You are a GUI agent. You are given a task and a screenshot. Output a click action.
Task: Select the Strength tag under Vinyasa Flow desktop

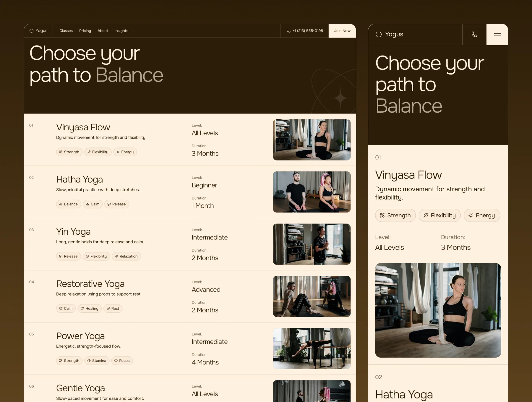click(69, 152)
